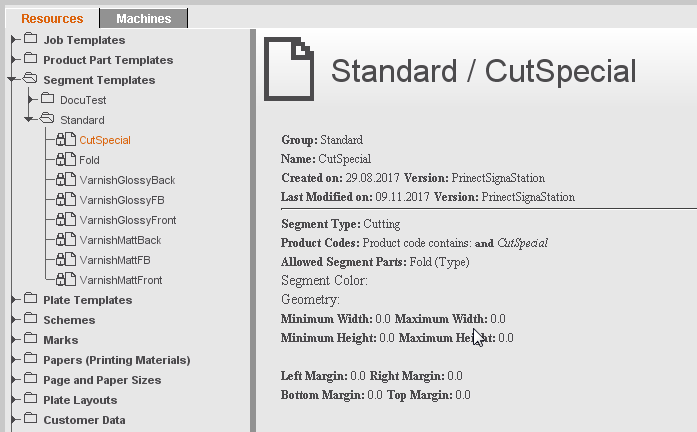This screenshot has width=697, height=432.
Task: Click the Marks folder icon
Action: [30, 340]
